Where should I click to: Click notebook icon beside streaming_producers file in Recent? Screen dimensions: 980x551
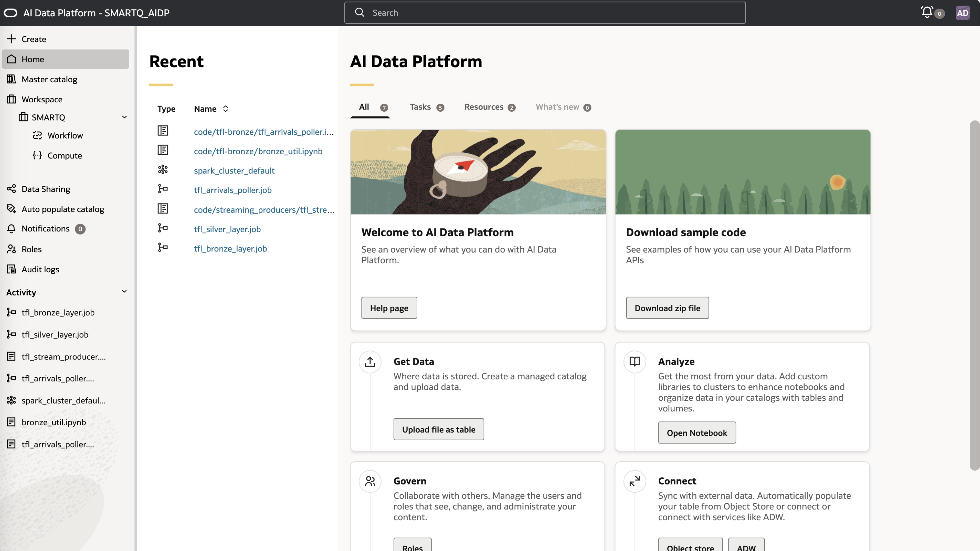[x=163, y=209]
